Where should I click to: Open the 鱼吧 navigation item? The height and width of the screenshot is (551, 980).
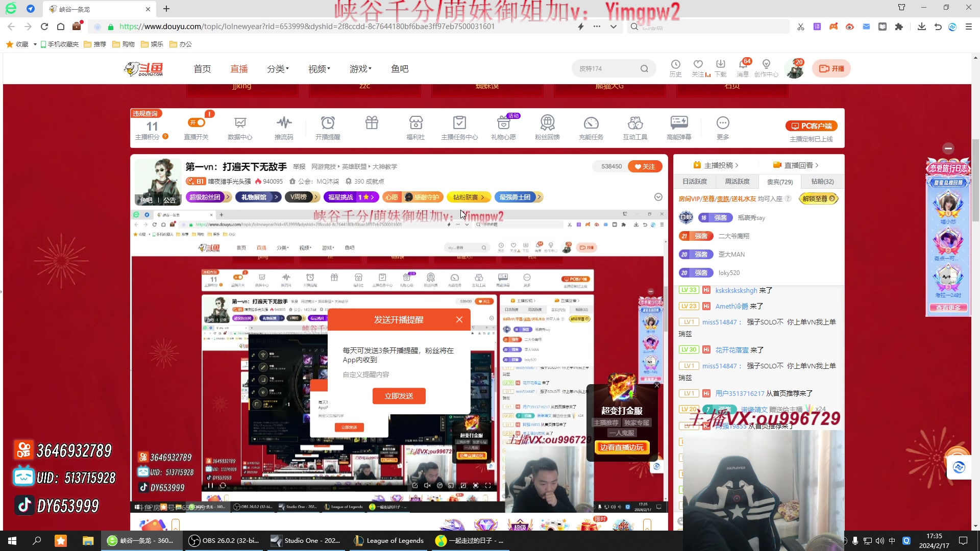[x=400, y=68]
